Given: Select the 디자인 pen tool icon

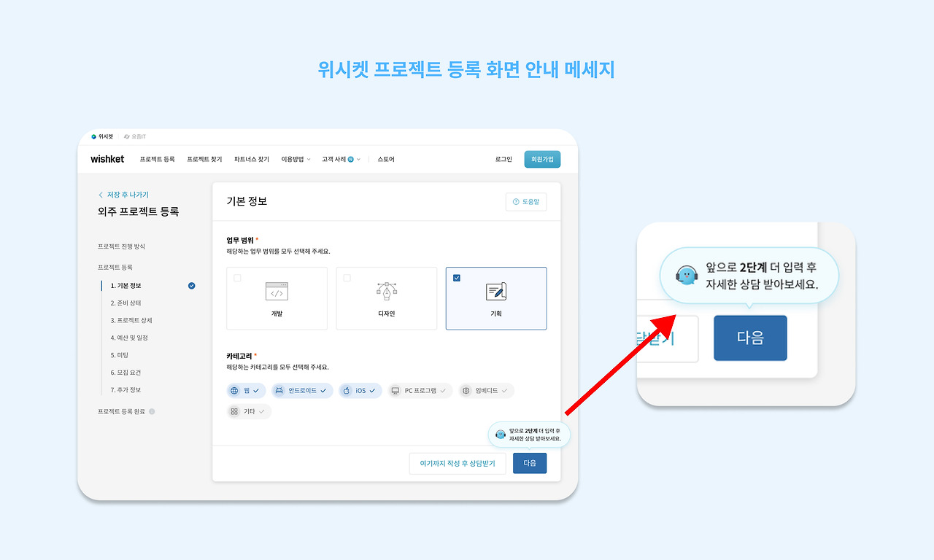Looking at the screenshot, I should (386, 291).
